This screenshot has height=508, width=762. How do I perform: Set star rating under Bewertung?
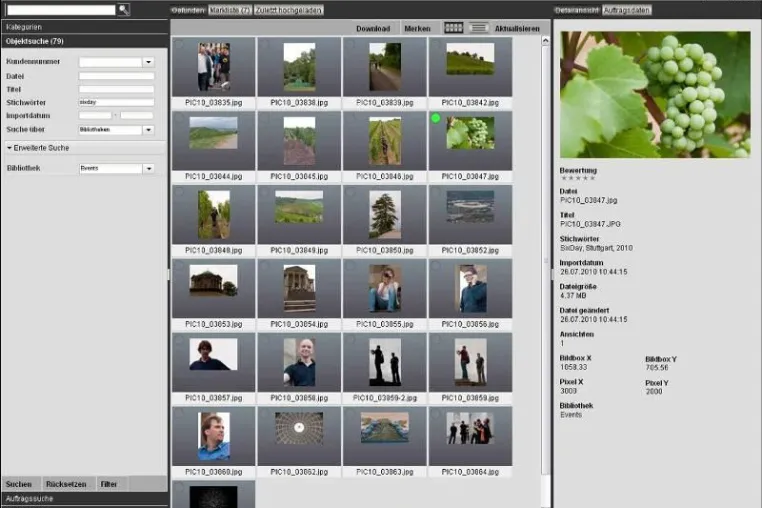coord(578,178)
